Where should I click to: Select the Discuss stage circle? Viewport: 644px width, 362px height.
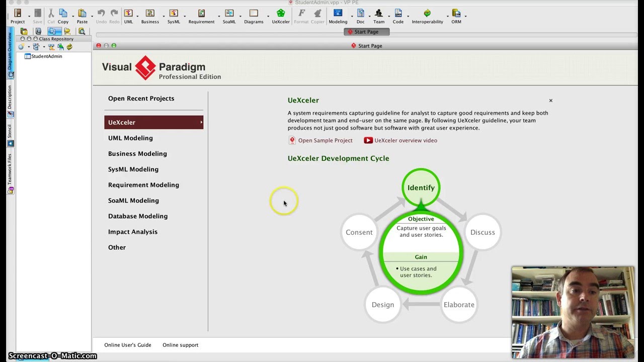pos(482,232)
